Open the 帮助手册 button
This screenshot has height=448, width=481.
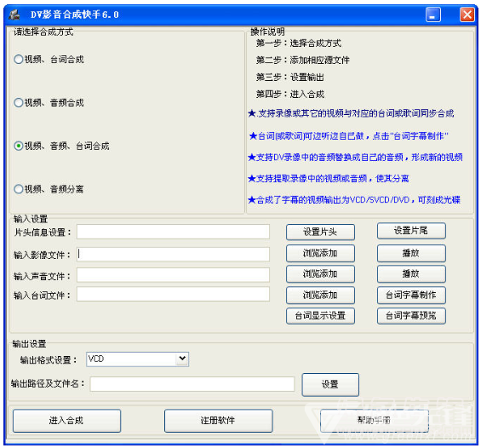click(x=374, y=421)
